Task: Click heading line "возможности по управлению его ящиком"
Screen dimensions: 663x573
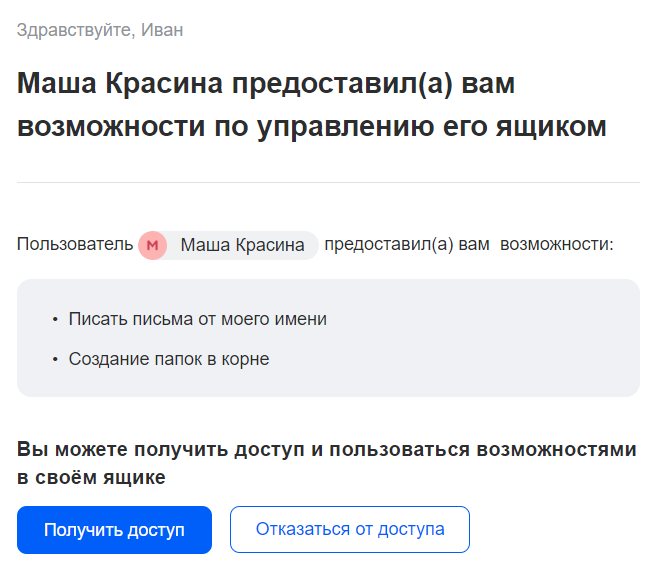Action: point(311,127)
